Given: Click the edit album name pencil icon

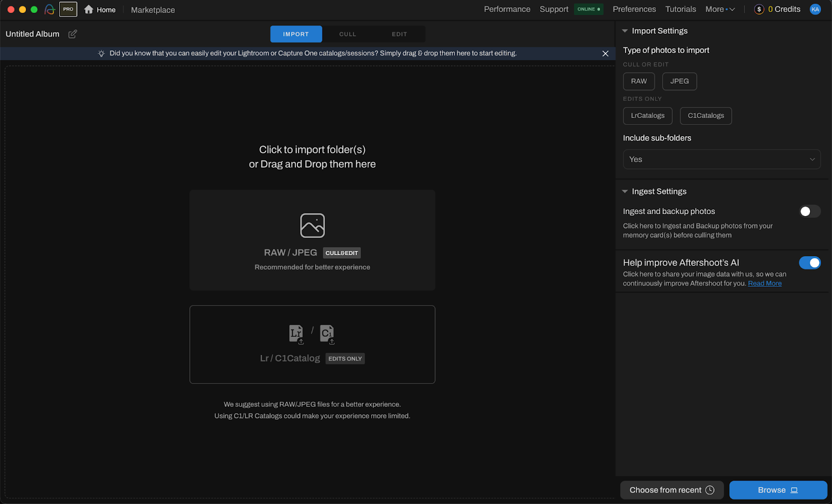Looking at the screenshot, I should (73, 34).
